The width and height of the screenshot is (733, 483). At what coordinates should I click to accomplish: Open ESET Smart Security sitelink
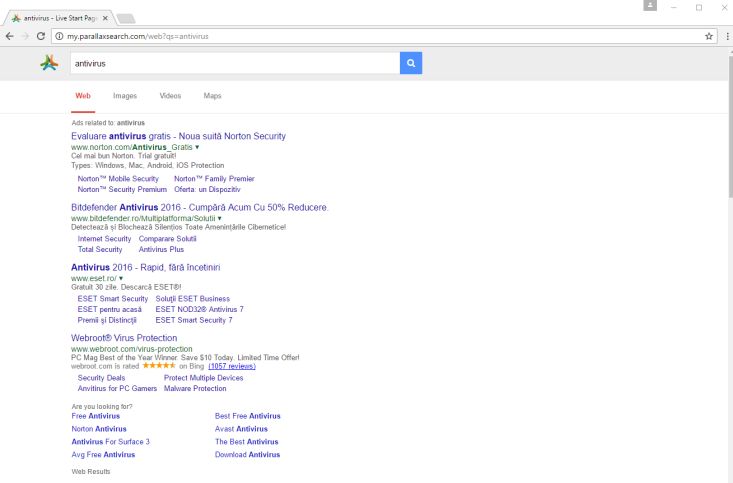113,298
